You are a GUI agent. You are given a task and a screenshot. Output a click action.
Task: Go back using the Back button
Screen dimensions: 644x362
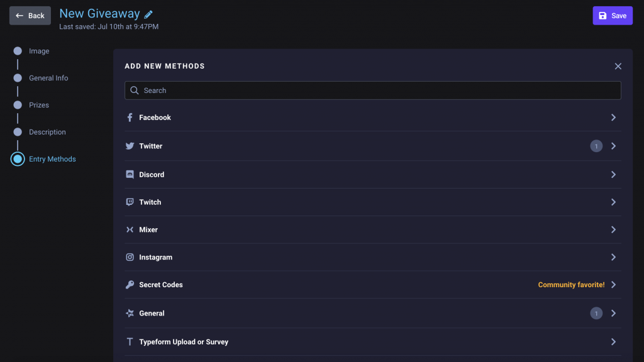pos(30,16)
